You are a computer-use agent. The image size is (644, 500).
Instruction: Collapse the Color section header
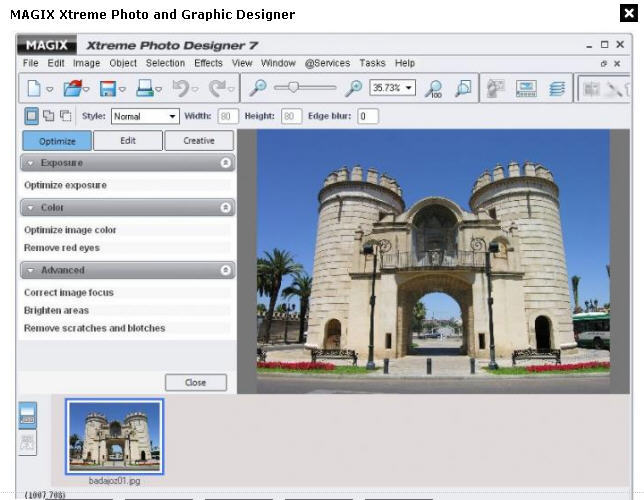click(x=128, y=208)
